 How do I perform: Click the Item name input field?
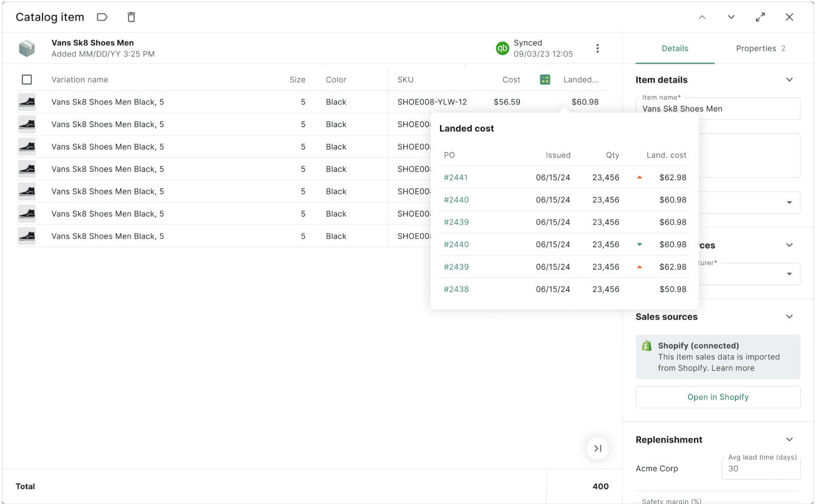click(718, 109)
